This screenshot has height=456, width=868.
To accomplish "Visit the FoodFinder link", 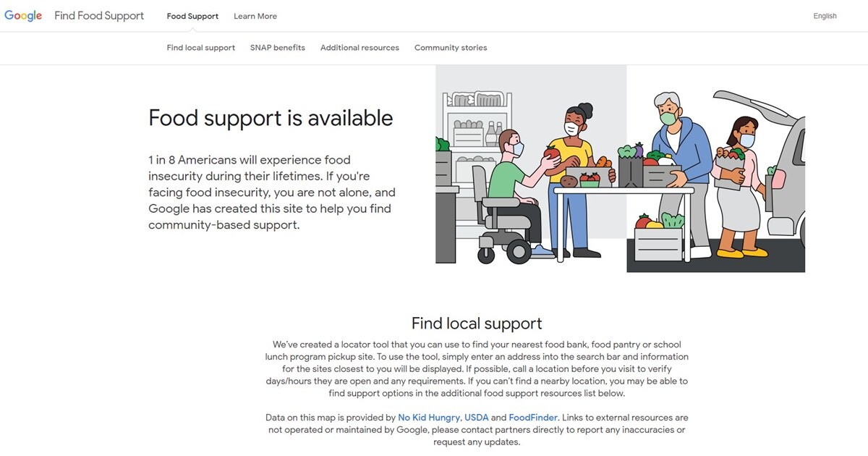I will click(x=534, y=418).
